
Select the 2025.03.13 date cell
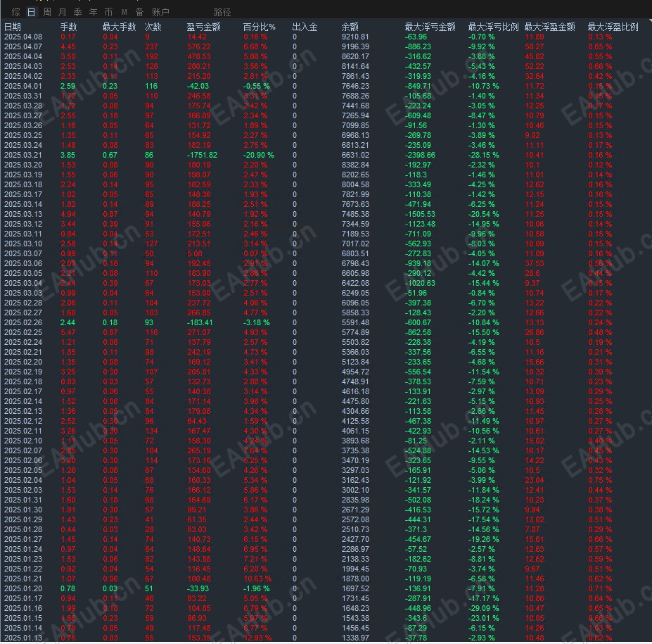[x=23, y=214]
